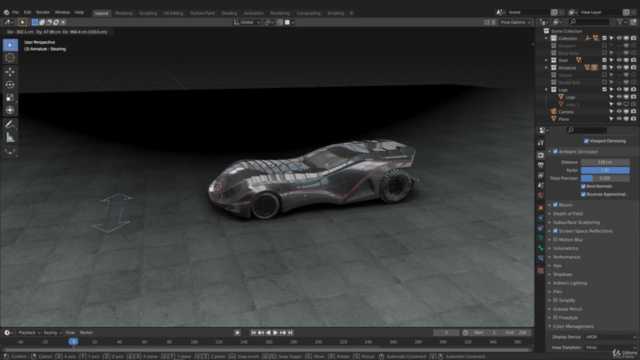Select the Measure tool
Screen dimensions: 640x360
pos(10,138)
